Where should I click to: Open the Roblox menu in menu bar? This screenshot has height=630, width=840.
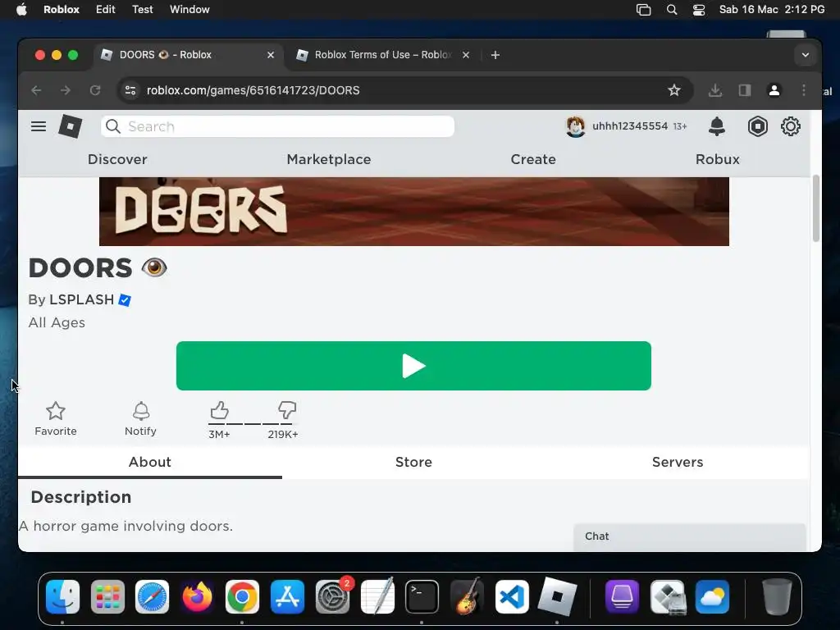(61, 10)
